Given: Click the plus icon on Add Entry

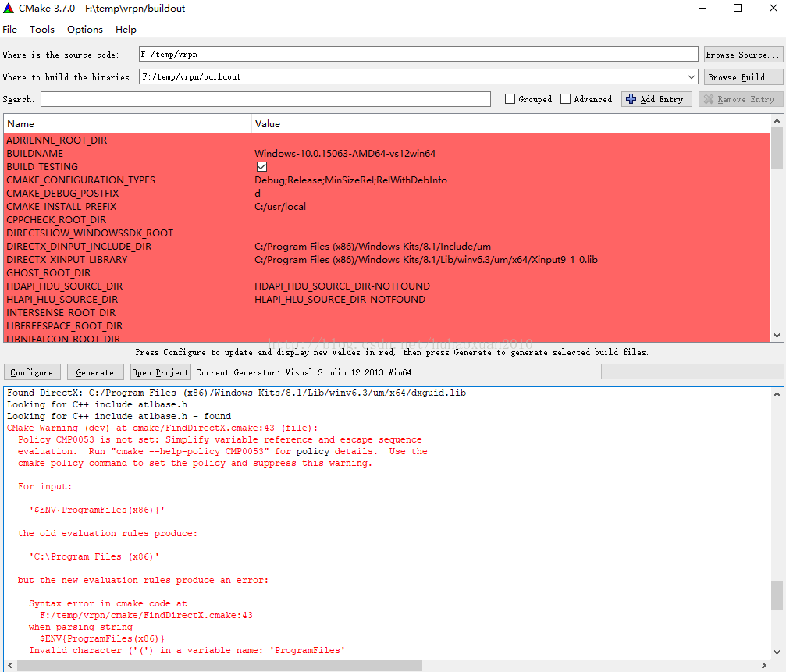Looking at the screenshot, I should click(631, 99).
